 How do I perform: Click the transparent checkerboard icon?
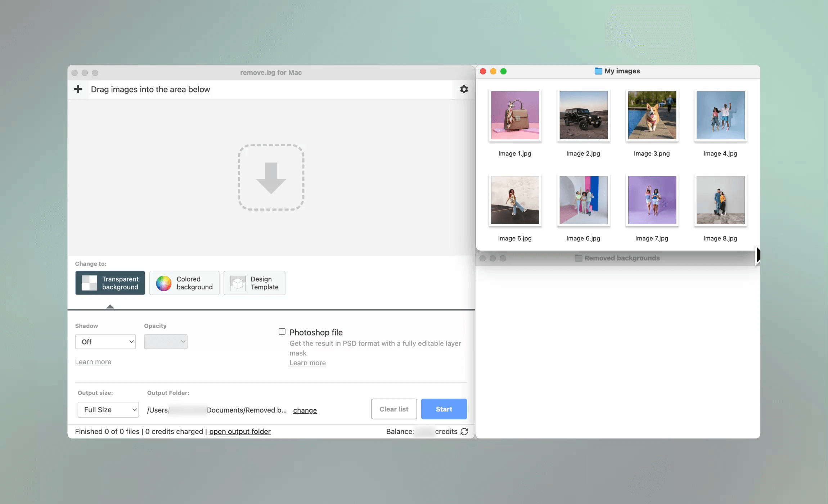(x=89, y=283)
